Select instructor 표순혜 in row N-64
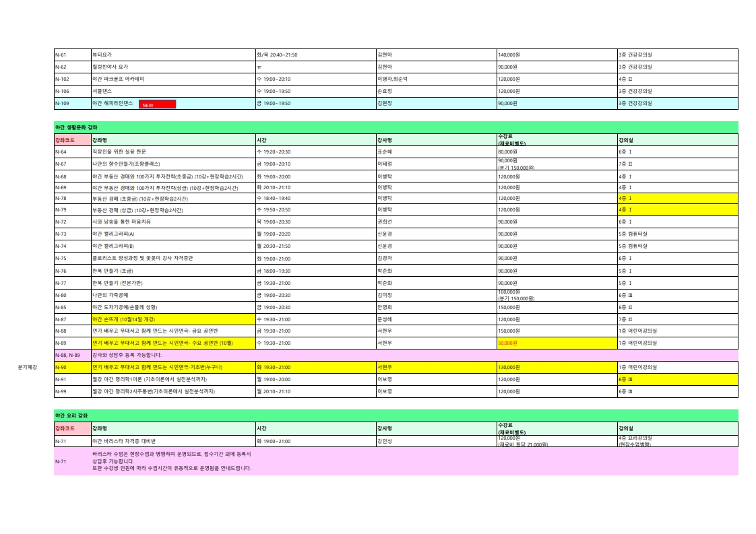The image size is (756, 534). [x=385, y=152]
